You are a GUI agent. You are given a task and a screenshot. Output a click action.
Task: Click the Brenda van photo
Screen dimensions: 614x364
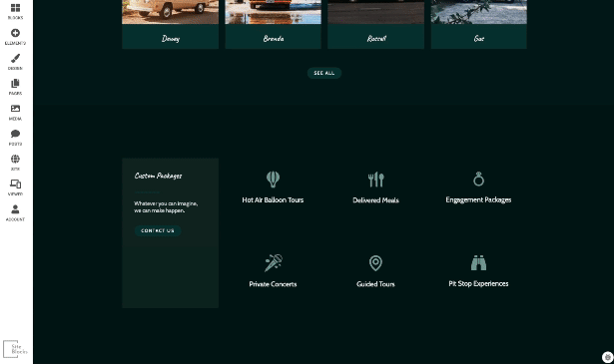pos(274,12)
